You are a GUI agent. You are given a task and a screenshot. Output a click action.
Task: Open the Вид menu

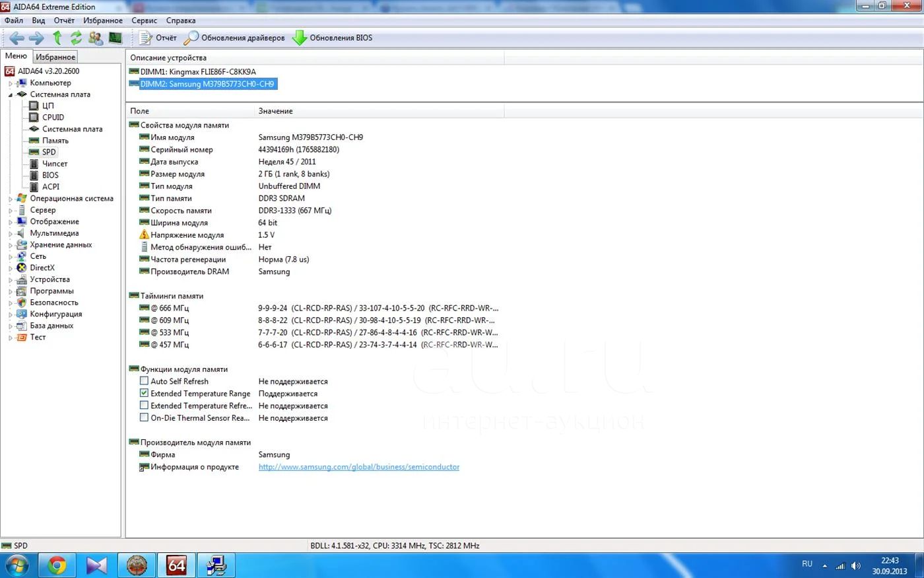click(x=39, y=20)
